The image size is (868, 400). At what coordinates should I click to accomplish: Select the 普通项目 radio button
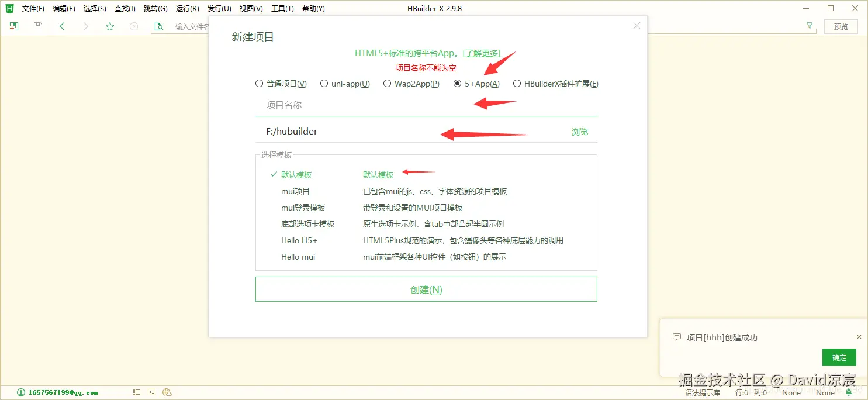[259, 83]
